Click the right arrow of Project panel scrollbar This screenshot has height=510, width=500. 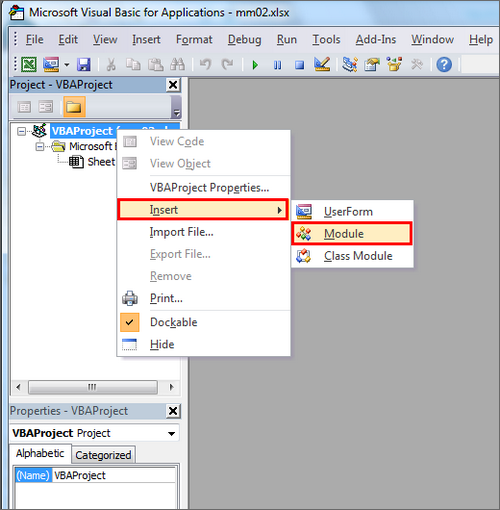[172, 387]
